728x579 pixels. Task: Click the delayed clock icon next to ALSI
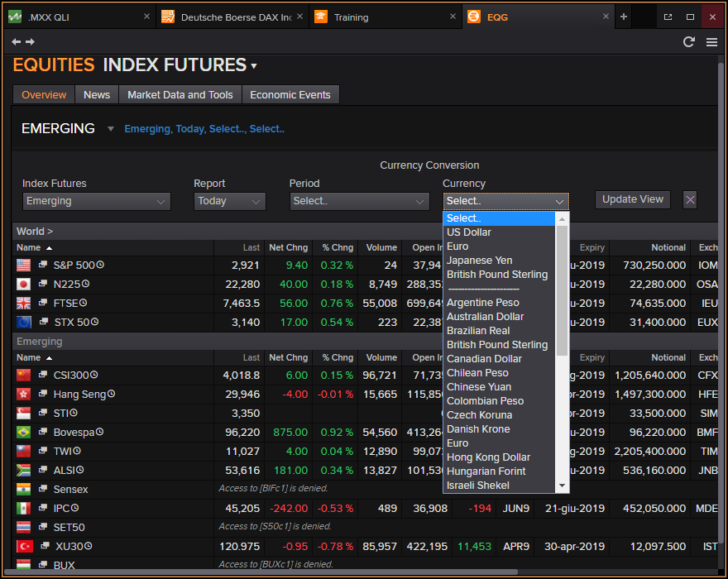coord(80,470)
